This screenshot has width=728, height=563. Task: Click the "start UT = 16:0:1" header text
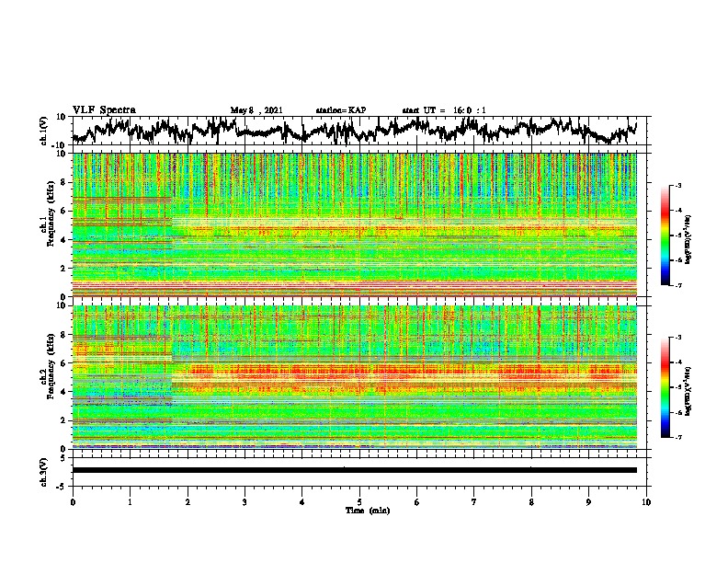(x=444, y=110)
